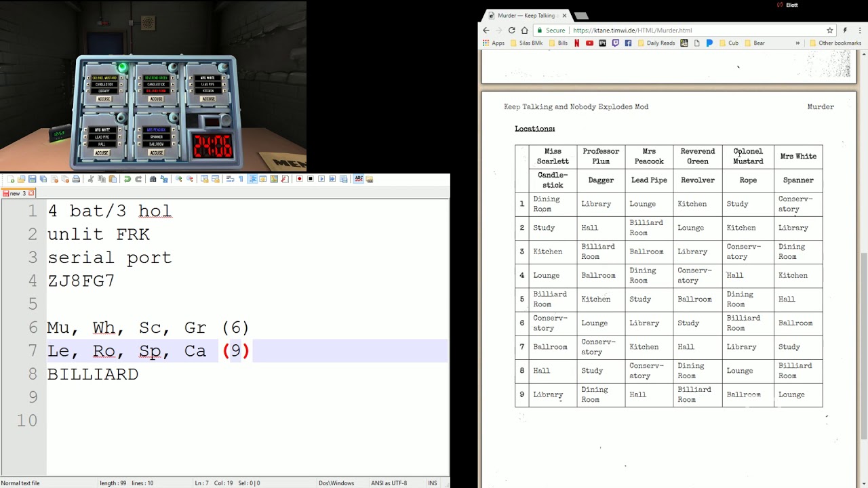Stop macro recording in Notepad++ toolbar

(311, 179)
